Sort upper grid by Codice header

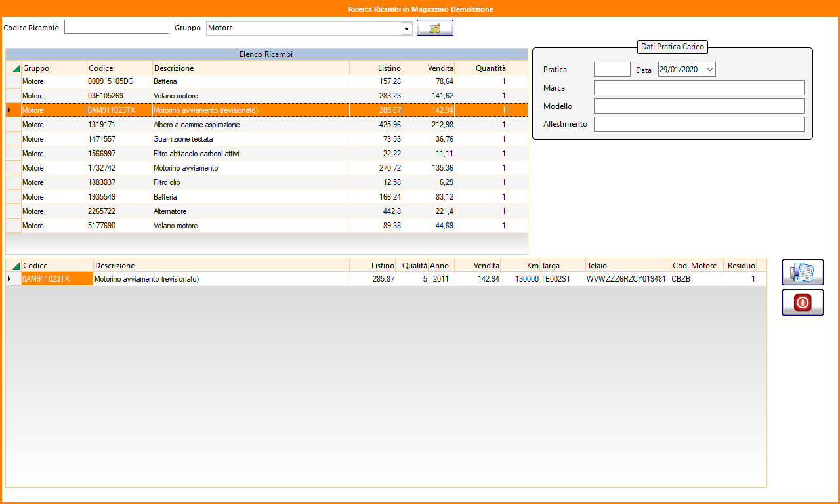coord(119,68)
